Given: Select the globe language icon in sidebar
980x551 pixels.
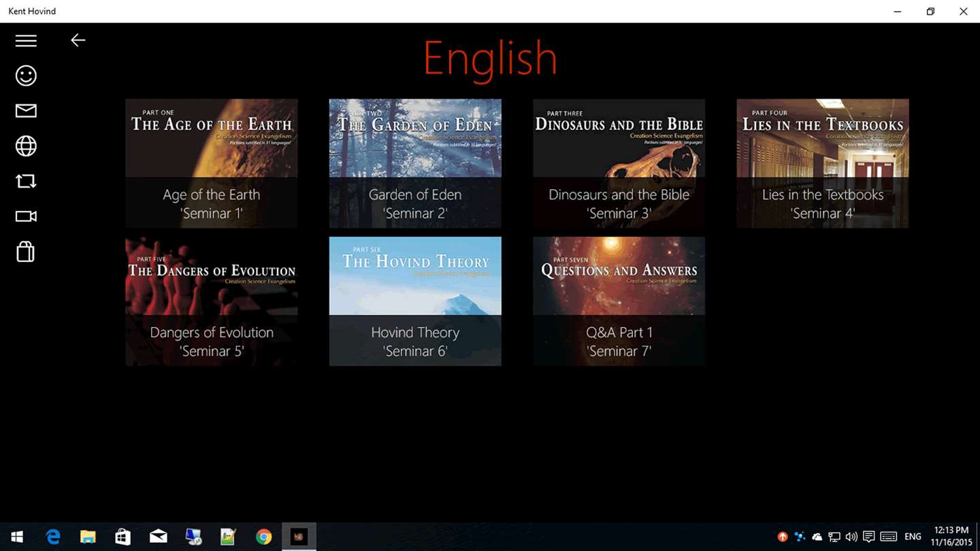Looking at the screenshot, I should [26, 146].
